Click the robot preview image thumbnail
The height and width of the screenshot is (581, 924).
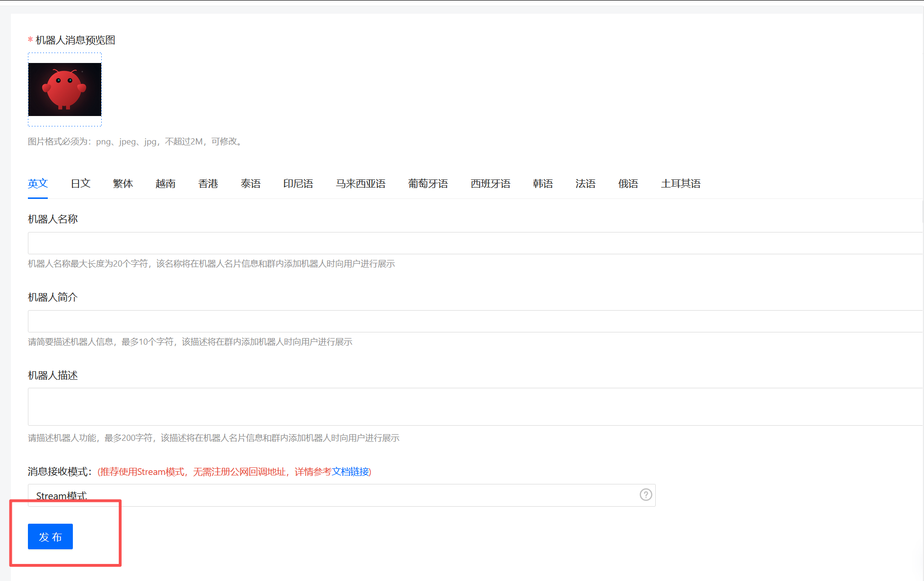65,89
